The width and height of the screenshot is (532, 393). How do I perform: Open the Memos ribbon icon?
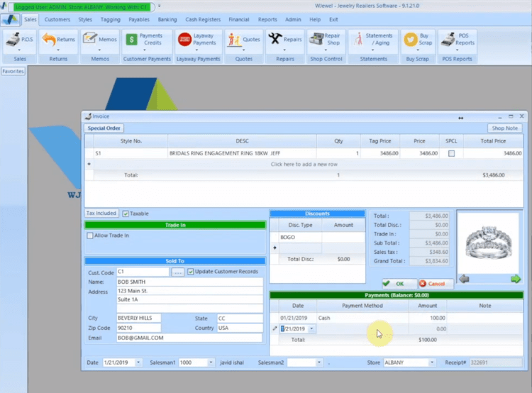coord(90,41)
